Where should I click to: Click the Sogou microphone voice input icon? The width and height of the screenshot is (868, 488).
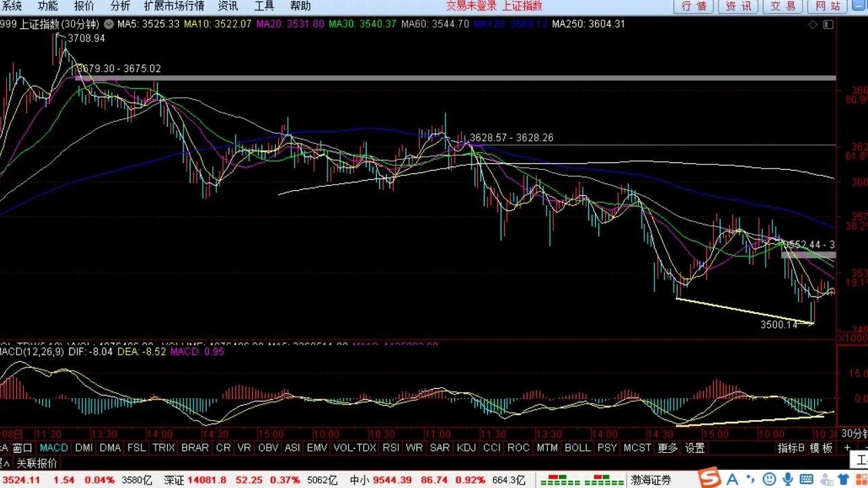[788, 479]
